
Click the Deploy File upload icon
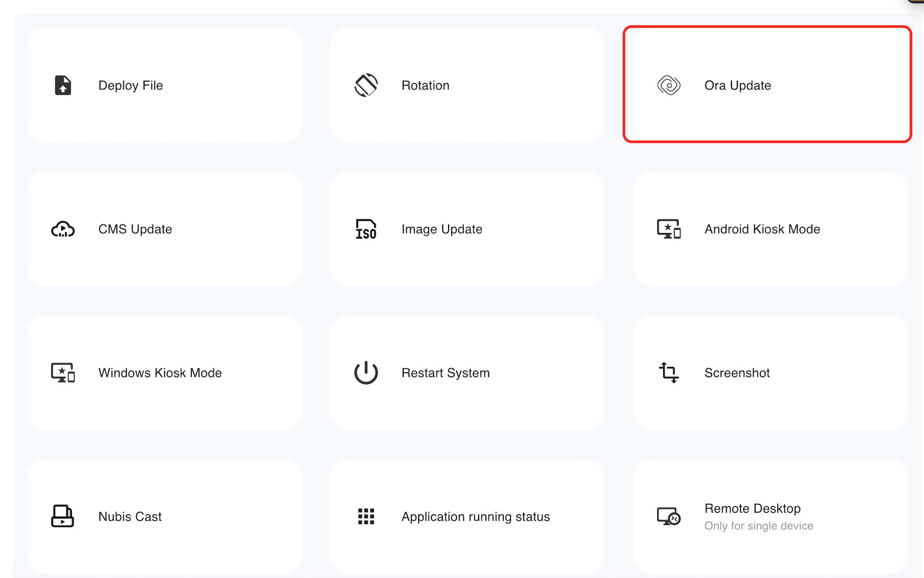coord(63,85)
